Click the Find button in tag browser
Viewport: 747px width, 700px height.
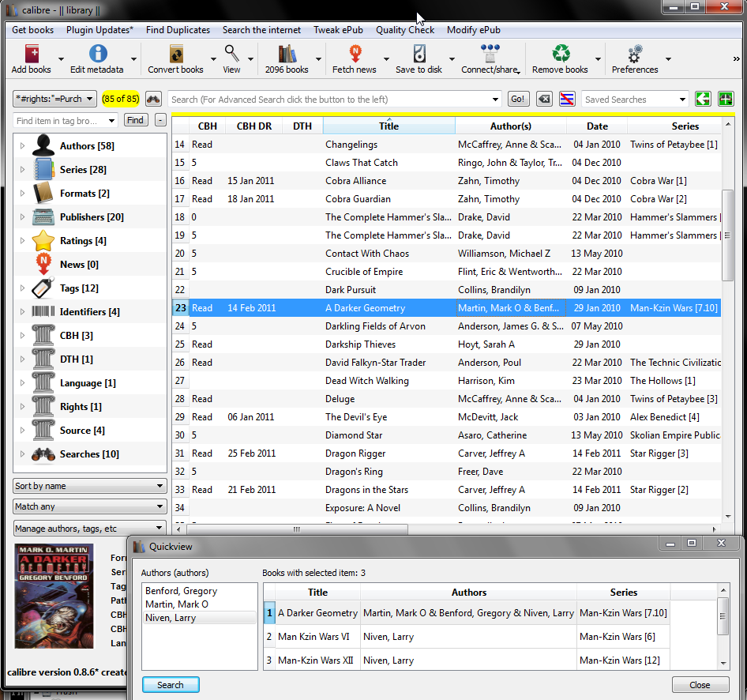[x=135, y=120]
